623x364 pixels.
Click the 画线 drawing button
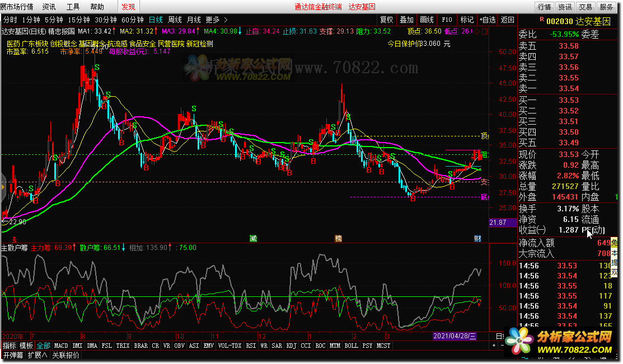tap(427, 20)
